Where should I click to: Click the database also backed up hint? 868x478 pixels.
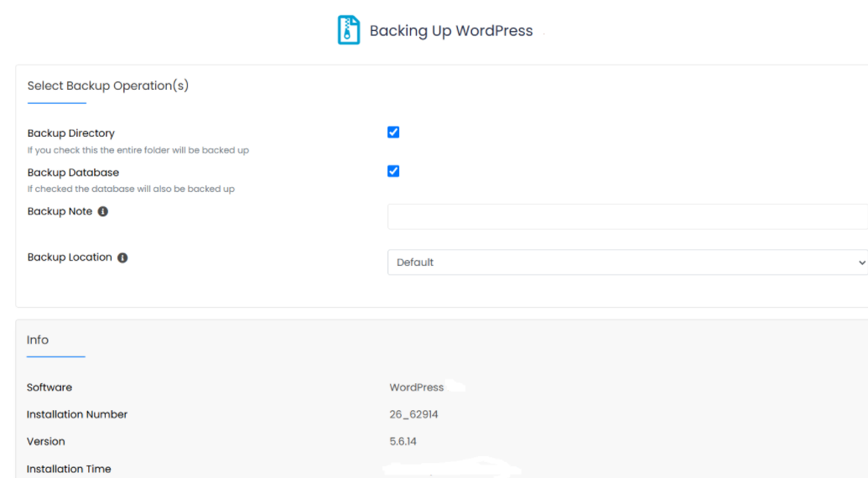pos(131,189)
